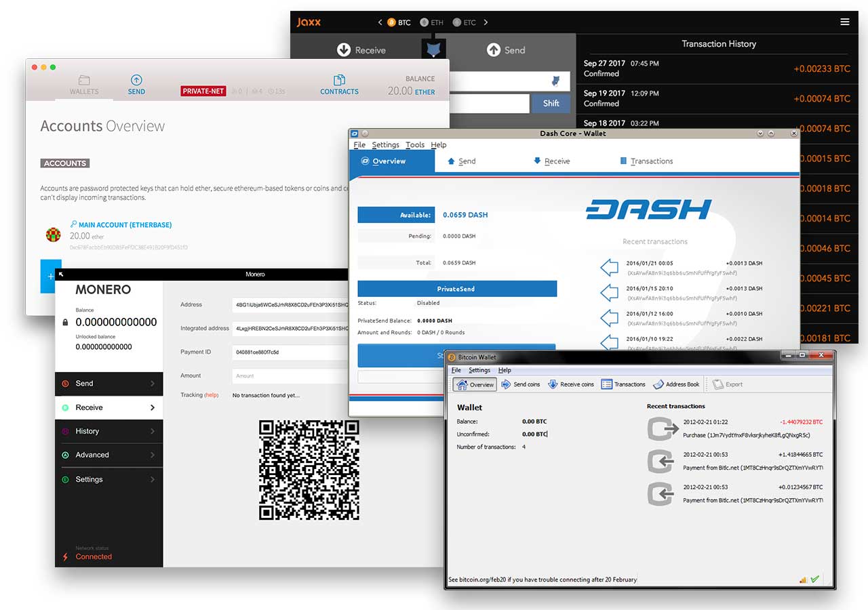Click Send coins in Bitcoin Wallet toolbar
The width and height of the screenshot is (868, 610).
[520, 384]
